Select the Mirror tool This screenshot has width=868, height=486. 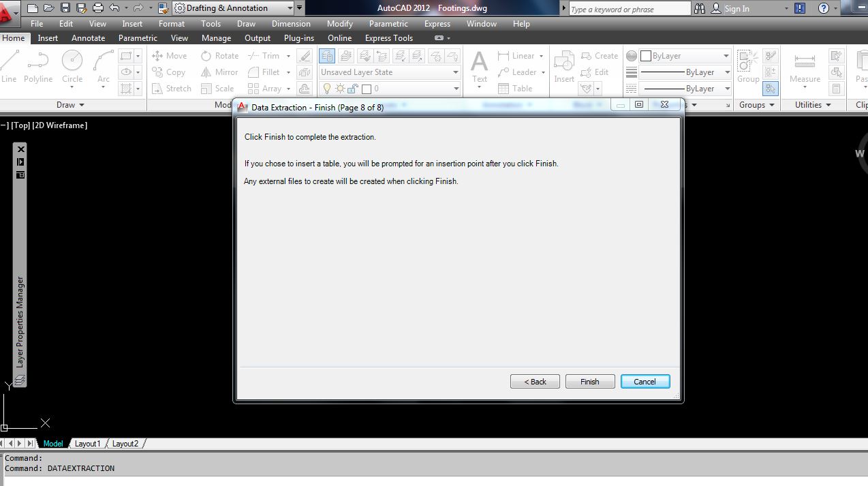(219, 72)
